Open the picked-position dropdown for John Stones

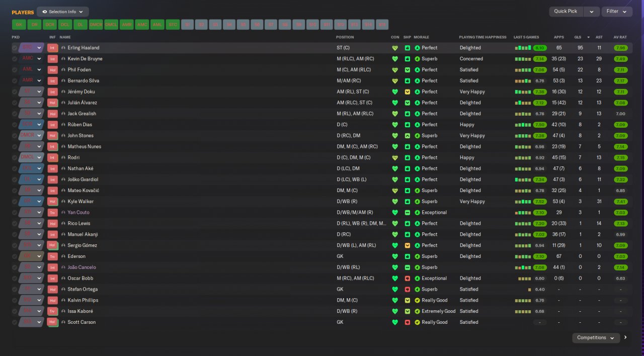(x=31, y=136)
